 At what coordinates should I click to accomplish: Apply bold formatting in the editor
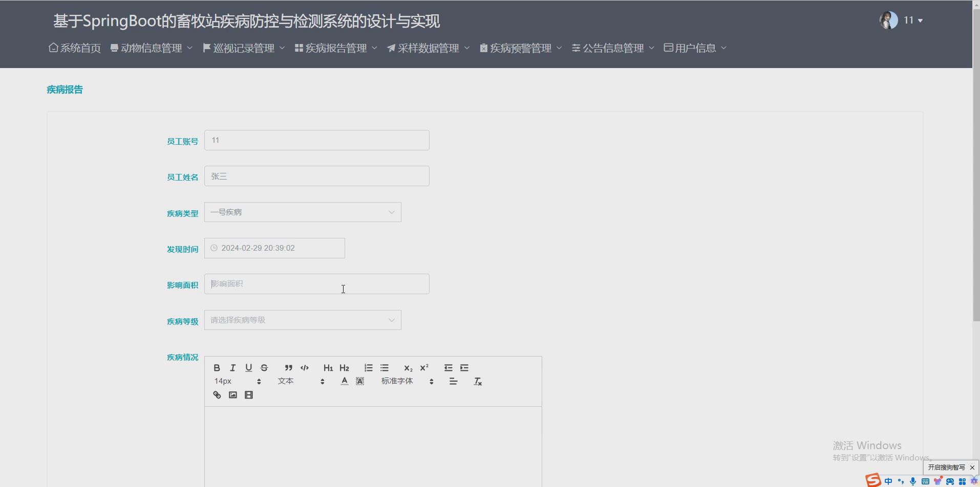tap(217, 367)
